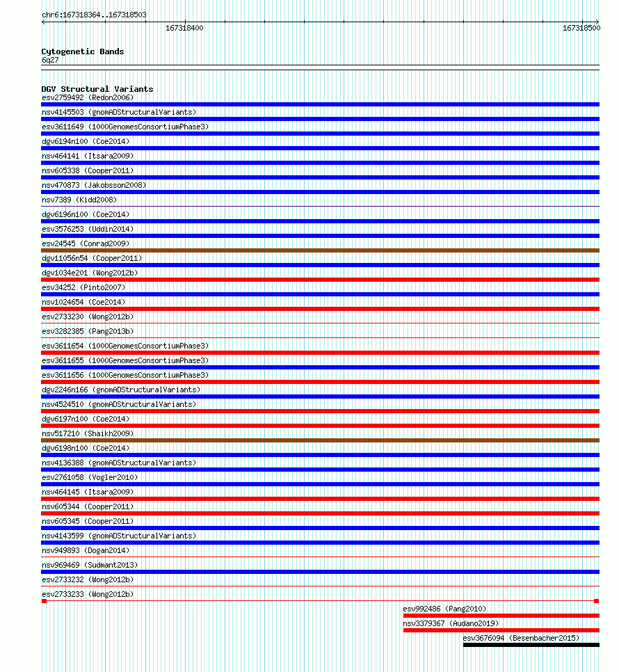Click nsv605345 (Cooper2011) label
Image resolution: width=619 pixels, height=672 pixels.
pyautogui.click(x=88, y=521)
